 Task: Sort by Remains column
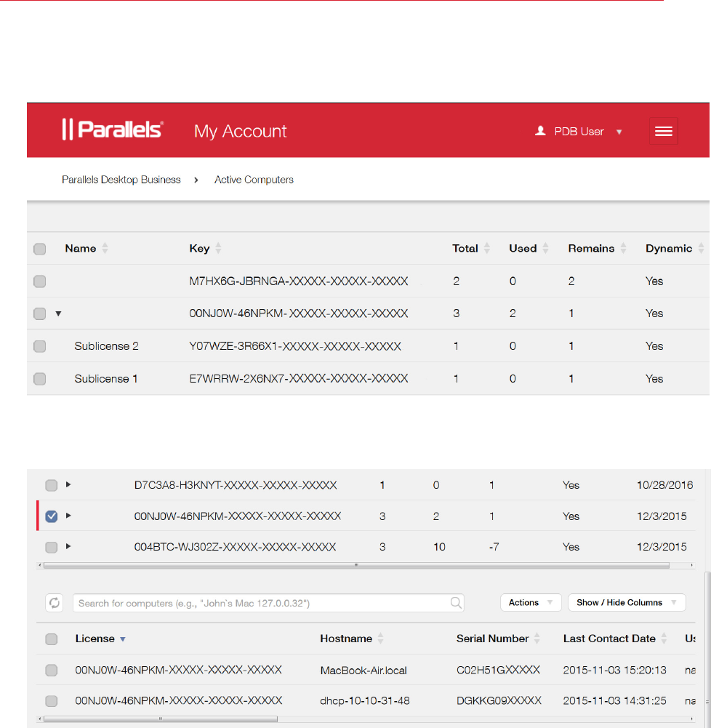623,249
